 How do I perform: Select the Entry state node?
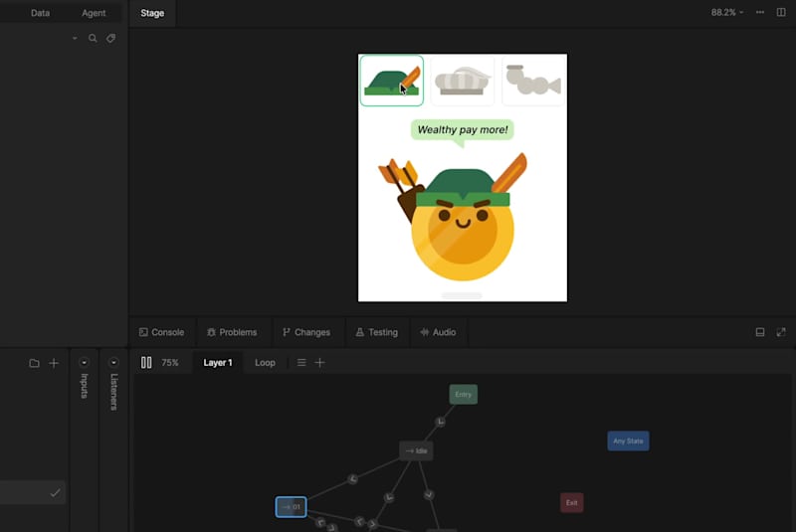click(x=463, y=395)
